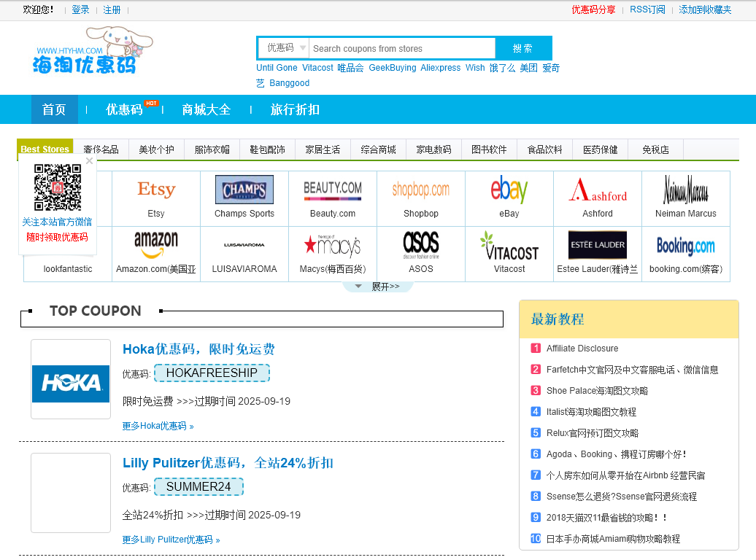The width and height of the screenshot is (756, 560).
Task: Switch to the 食品饮料 tab
Action: 545,149
